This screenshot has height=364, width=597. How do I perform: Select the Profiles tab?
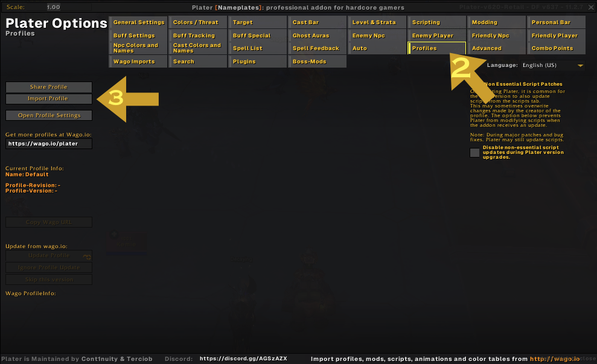(437, 48)
